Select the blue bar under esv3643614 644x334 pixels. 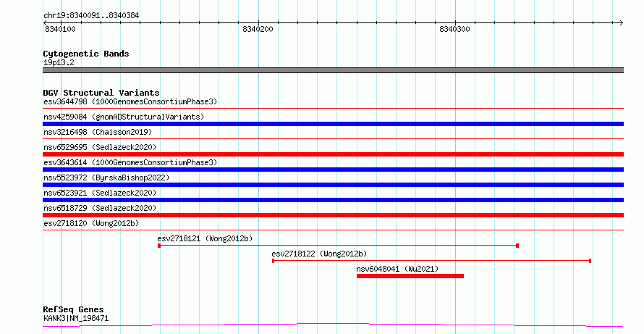pyautogui.click(x=333, y=170)
